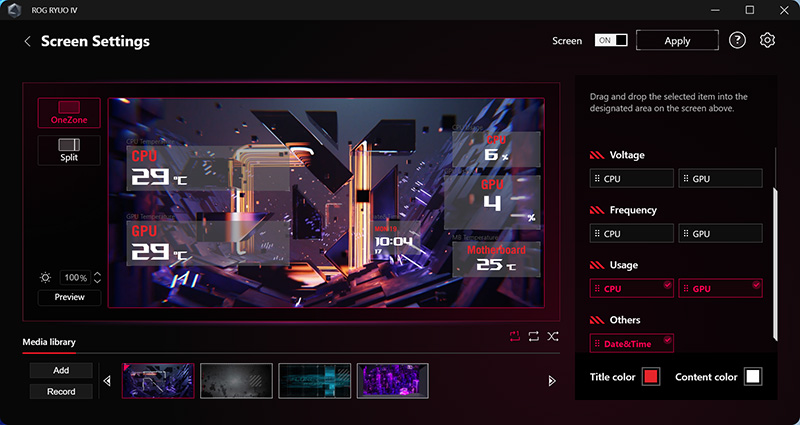Select the Frequency GPU item

[x=720, y=233]
